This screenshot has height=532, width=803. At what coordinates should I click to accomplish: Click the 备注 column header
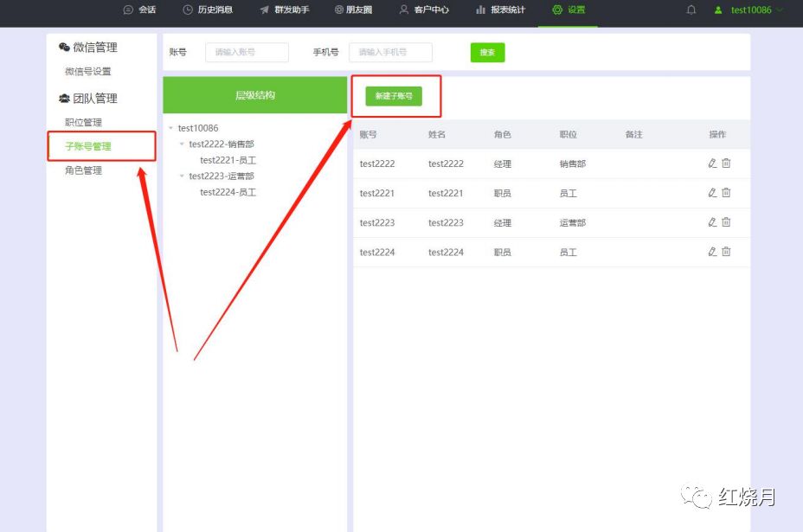pos(633,134)
